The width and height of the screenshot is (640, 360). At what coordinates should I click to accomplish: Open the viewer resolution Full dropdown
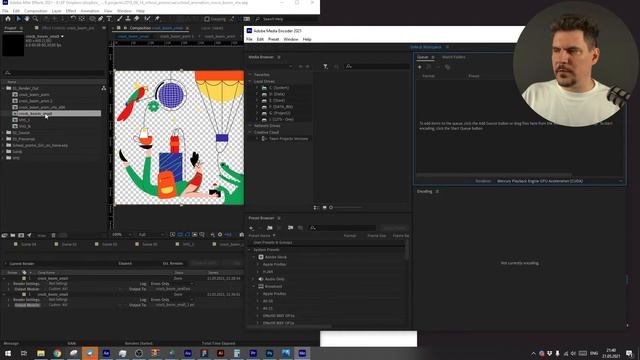click(151, 235)
